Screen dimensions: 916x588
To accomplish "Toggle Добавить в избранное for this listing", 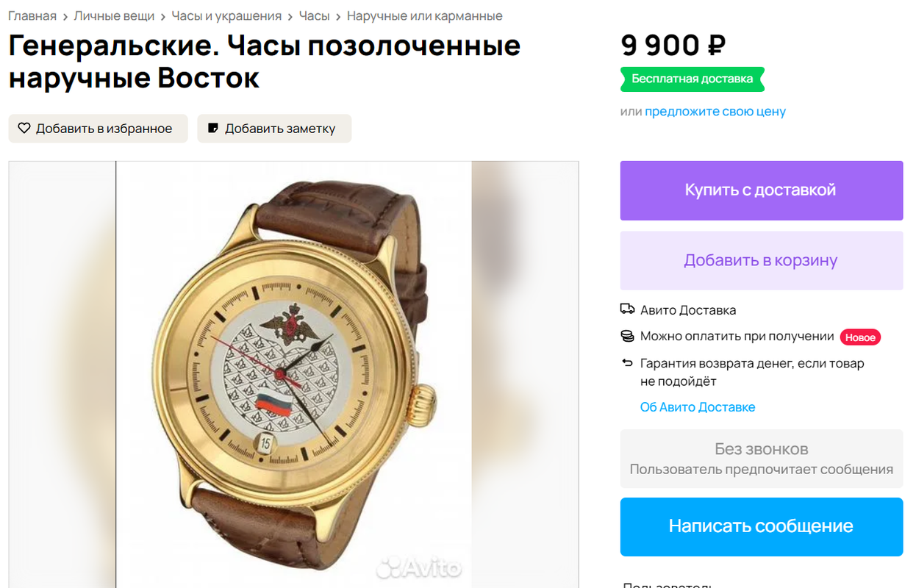I will 98,129.
